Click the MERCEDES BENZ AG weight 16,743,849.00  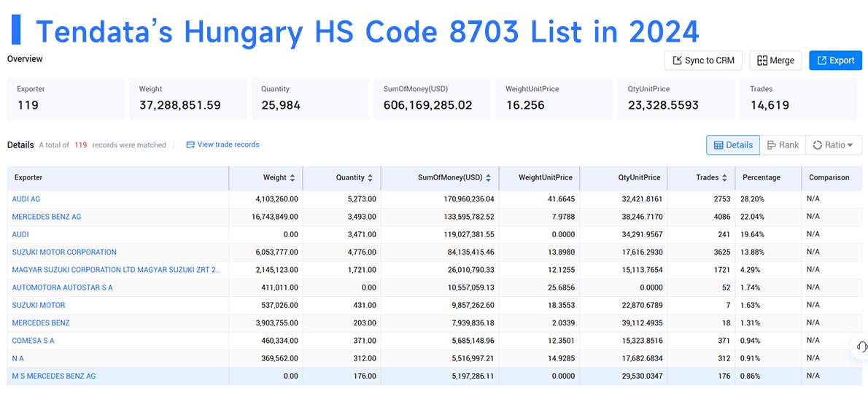point(274,217)
